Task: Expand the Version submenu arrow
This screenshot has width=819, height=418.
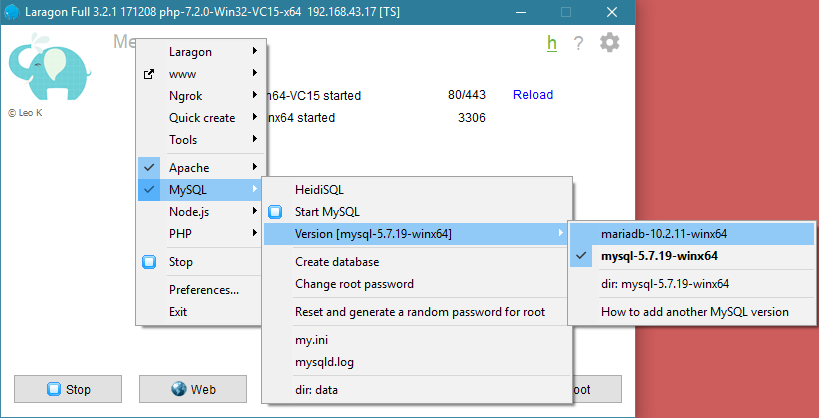Action: 561,233
